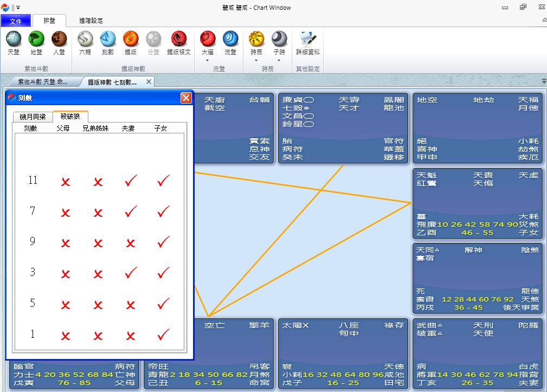This screenshot has height=392, width=547.
Task: Toggle the 夫妻 checkmark in row 7
Action: (x=130, y=212)
